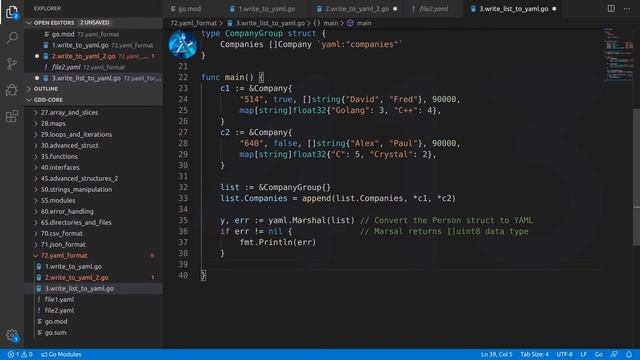Select the 3.write_list_to_yaml.go tab
This screenshot has height=360, width=640.
click(513, 9)
